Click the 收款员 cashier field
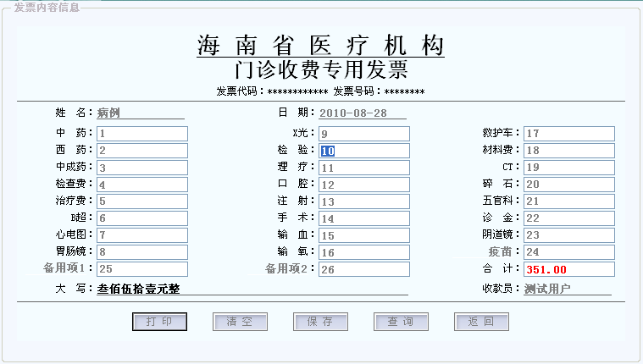Screen dimensions: 643x364 pyautogui.click(x=567, y=289)
